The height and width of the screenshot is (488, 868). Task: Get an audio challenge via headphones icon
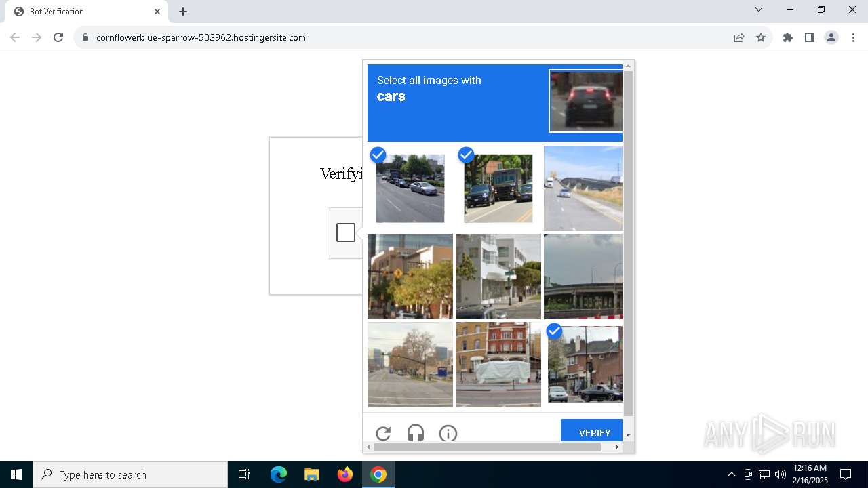pos(416,433)
